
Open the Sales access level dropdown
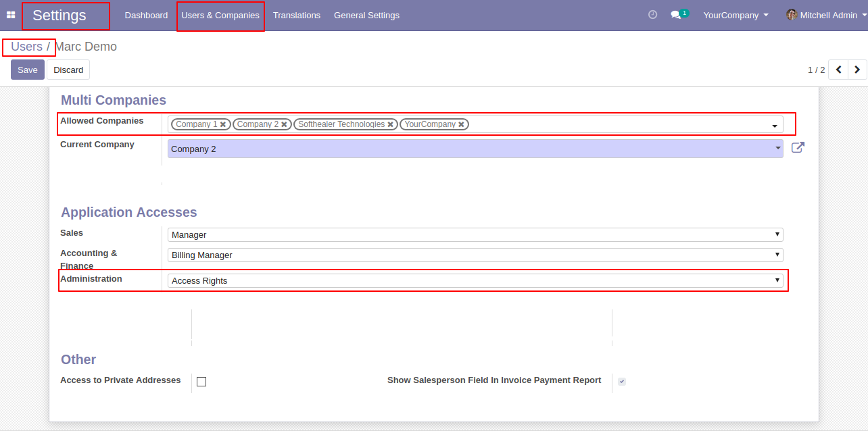(475, 234)
